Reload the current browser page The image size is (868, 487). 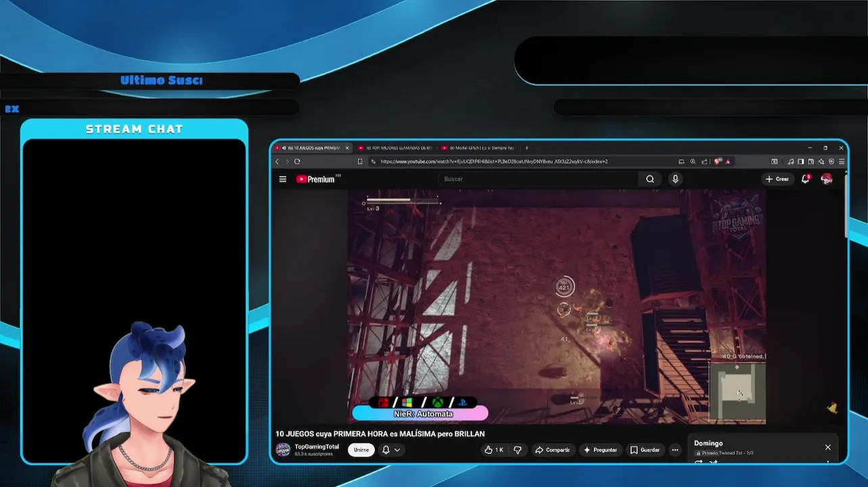click(297, 162)
